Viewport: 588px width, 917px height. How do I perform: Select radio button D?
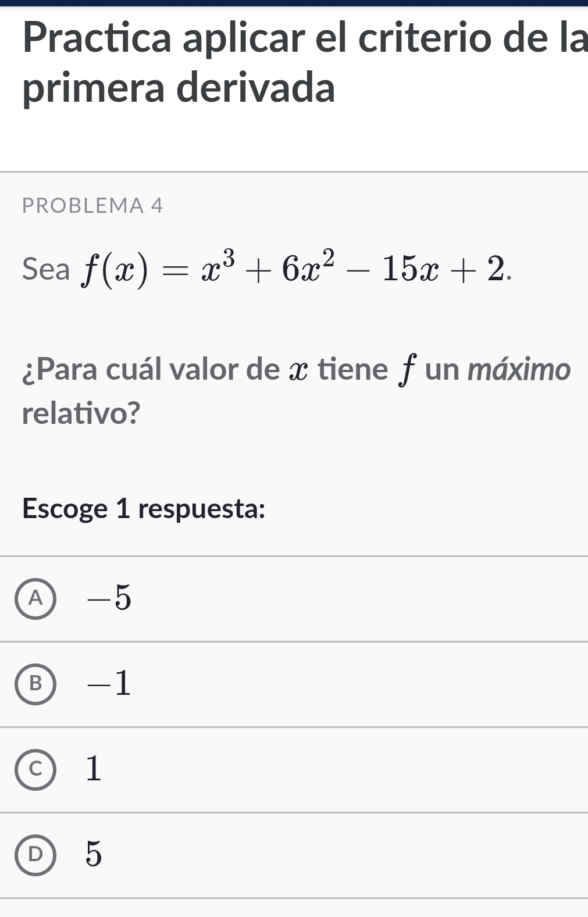pos(36,855)
